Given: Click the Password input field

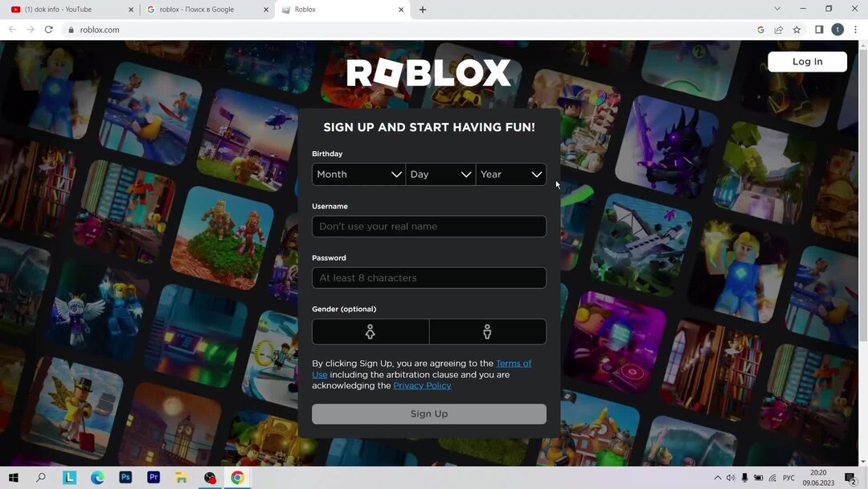Looking at the screenshot, I should pyautogui.click(x=429, y=278).
